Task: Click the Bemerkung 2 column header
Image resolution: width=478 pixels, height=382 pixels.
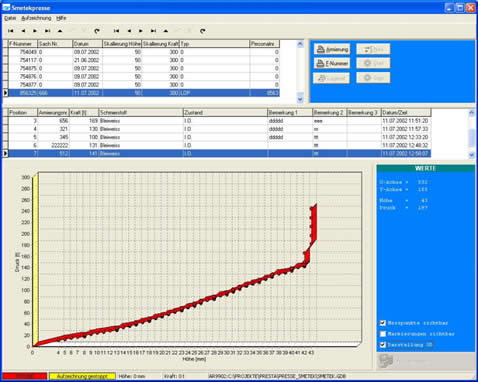Action: pyautogui.click(x=329, y=112)
